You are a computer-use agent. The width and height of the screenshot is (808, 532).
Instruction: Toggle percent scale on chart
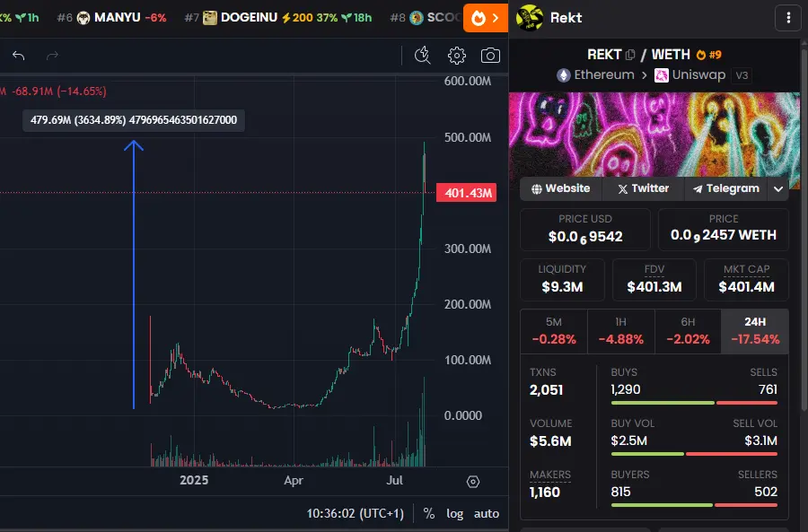tap(429, 513)
